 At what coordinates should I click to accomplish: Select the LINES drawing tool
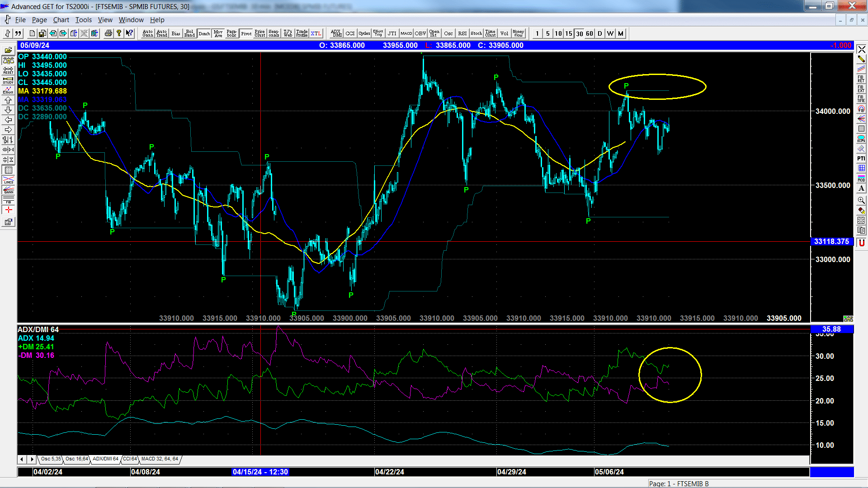[x=8, y=180]
